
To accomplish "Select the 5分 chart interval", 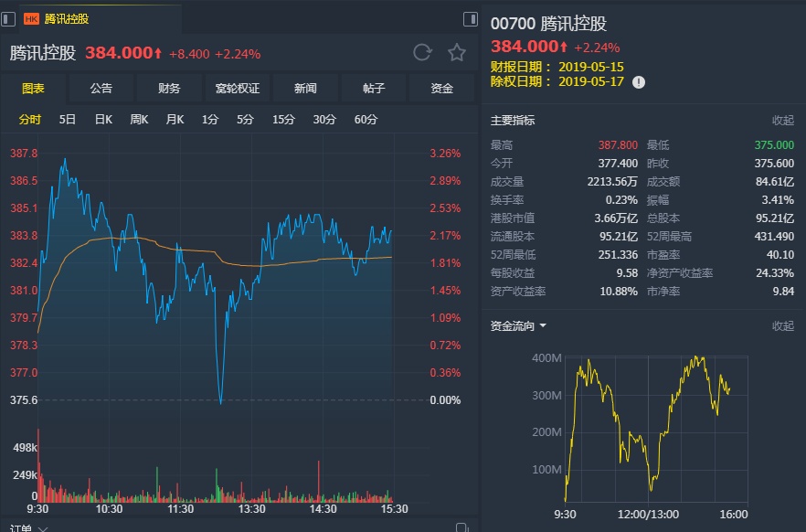I will (245, 120).
